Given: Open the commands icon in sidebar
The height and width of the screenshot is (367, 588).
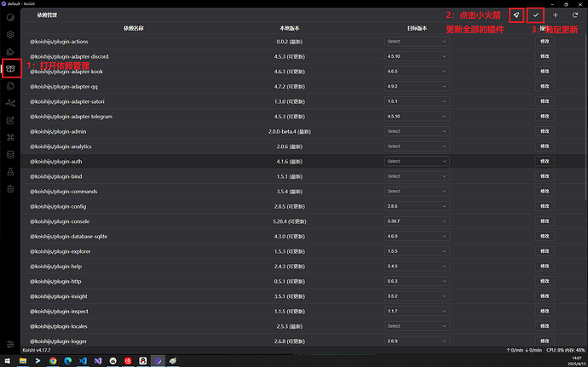Looking at the screenshot, I should coord(10,138).
